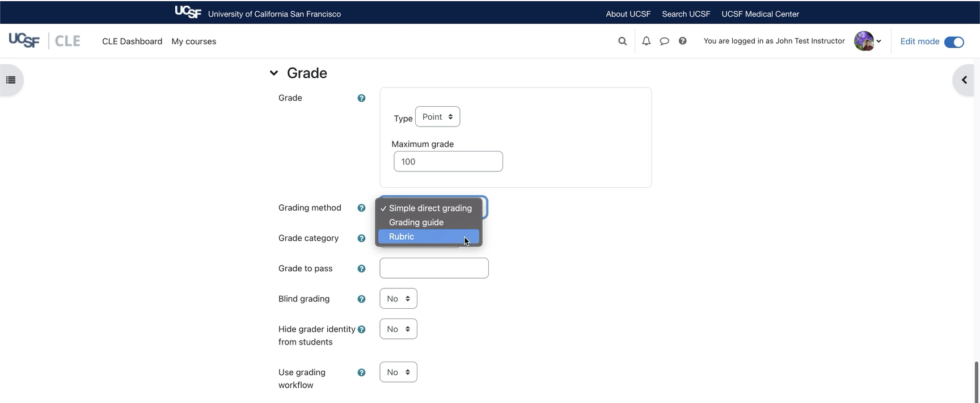This screenshot has width=980, height=403.
Task: Collapse the Grade section chevron
Action: (x=274, y=73)
